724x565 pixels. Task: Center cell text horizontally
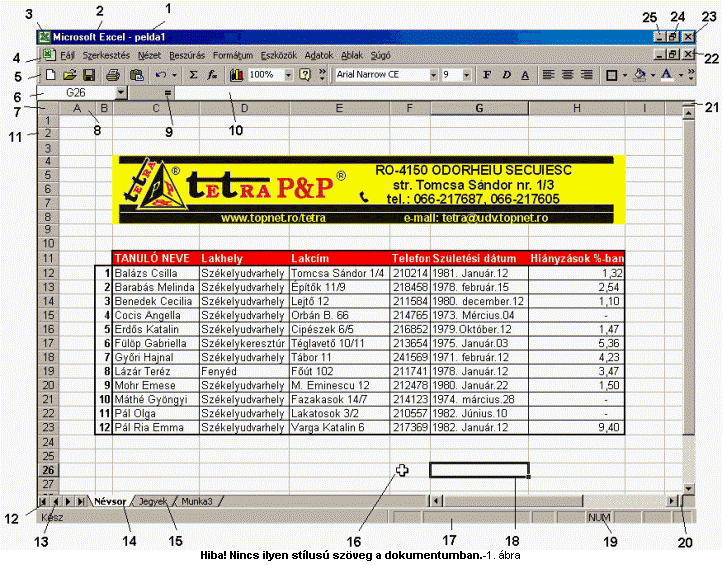pyautogui.click(x=567, y=75)
